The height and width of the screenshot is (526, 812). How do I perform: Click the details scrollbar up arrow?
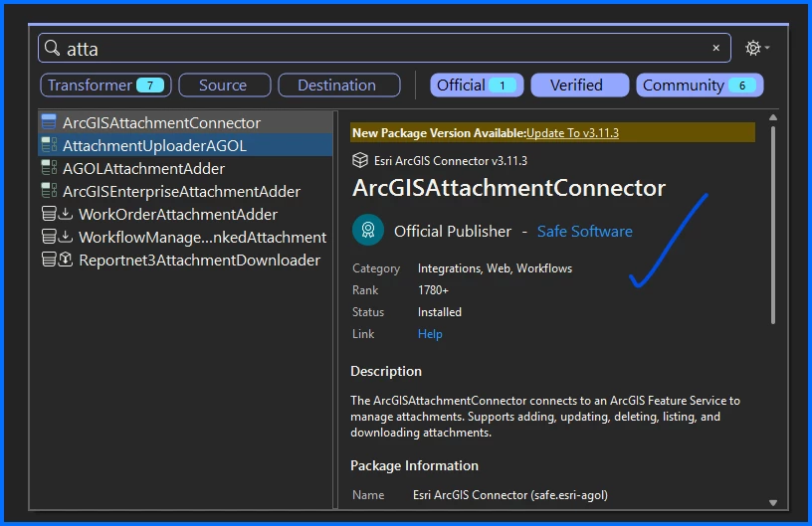773,117
